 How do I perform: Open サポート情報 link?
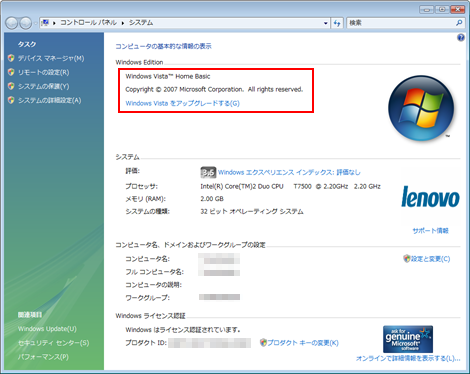[430, 231]
